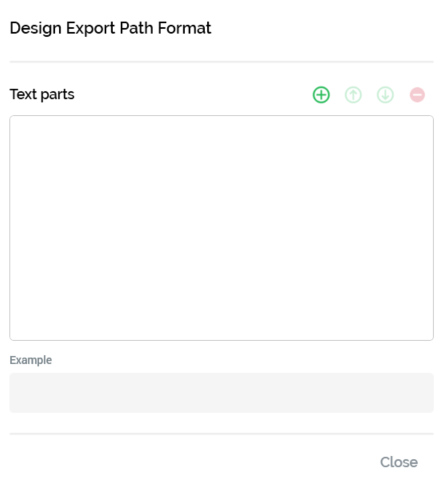443x490 pixels.
Task: Click the red minus circle icon
Action: (x=417, y=95)
